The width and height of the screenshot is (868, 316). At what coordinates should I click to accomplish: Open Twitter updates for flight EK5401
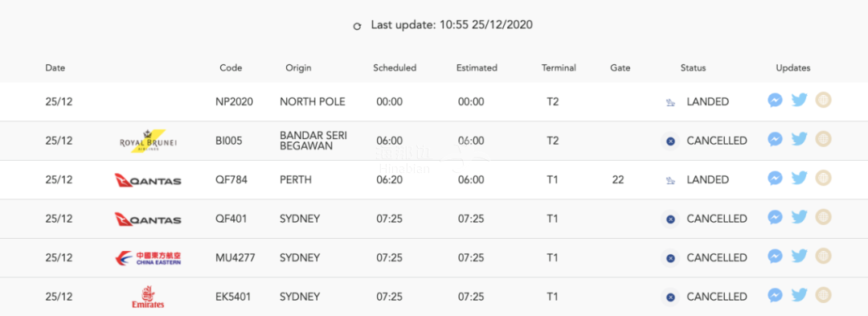point(800,295)
